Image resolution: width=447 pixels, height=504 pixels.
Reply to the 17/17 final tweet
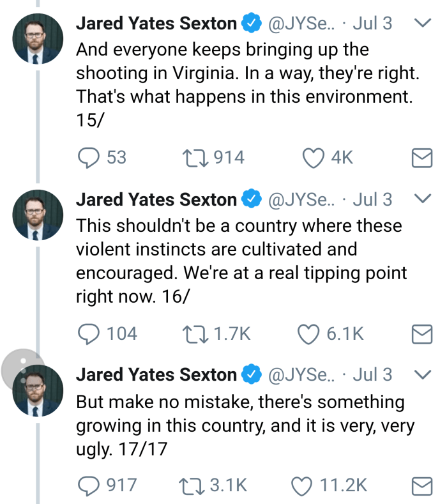(x=89, y=486)
